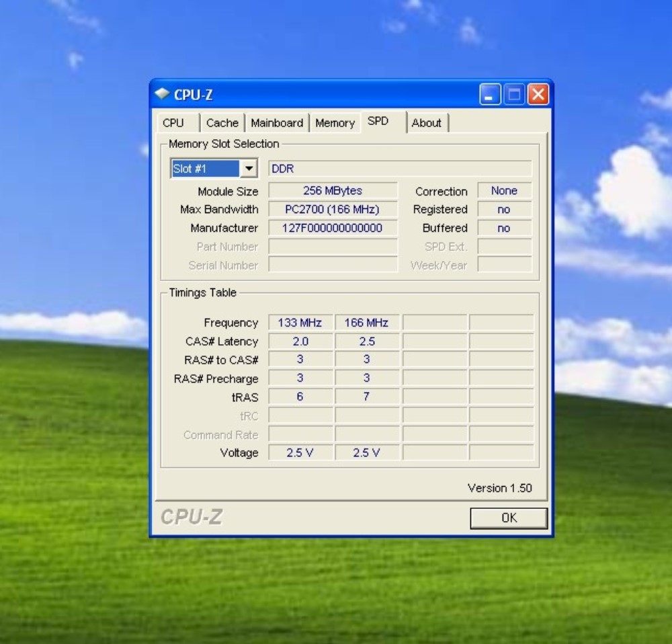The width and height of the screenshot is (672, 644).
Task: Select the 256 MBytes module size value
Action: click(333, 191)
